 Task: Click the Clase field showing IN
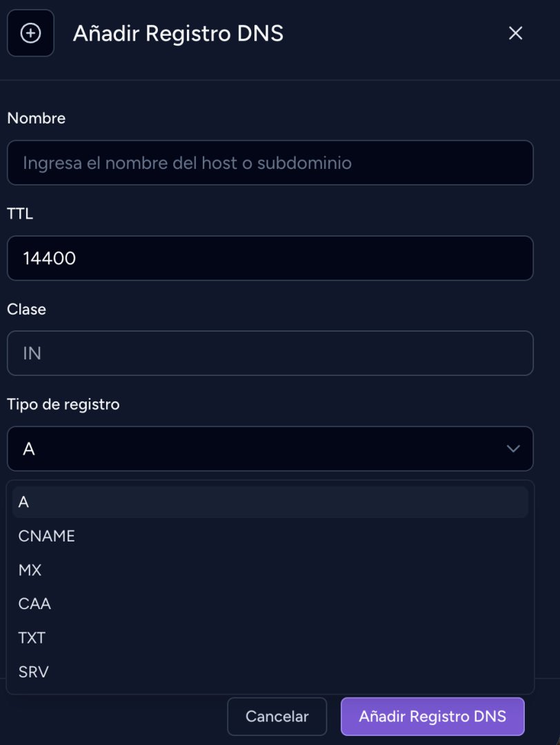click(x=270, y=353)
